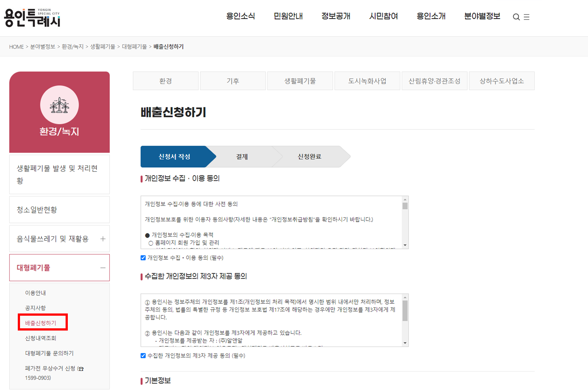
Task: Open 신청내역조회 submenu link
Action: (x=41, y=338)
